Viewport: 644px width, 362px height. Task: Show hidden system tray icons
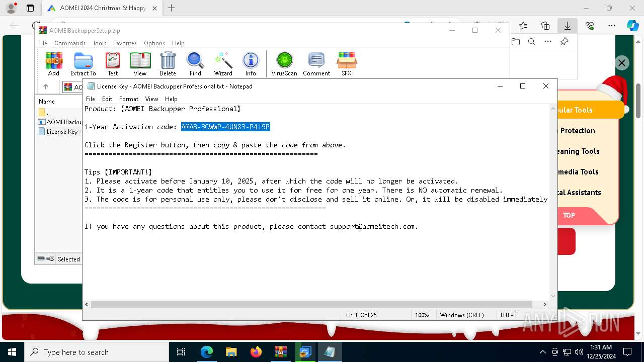pos(542,352)
